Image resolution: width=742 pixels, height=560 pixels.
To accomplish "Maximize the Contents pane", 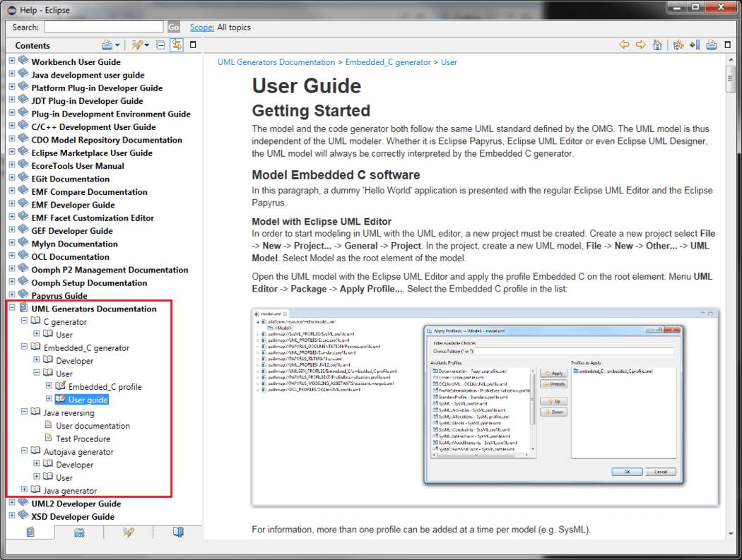I will [193, 44].
